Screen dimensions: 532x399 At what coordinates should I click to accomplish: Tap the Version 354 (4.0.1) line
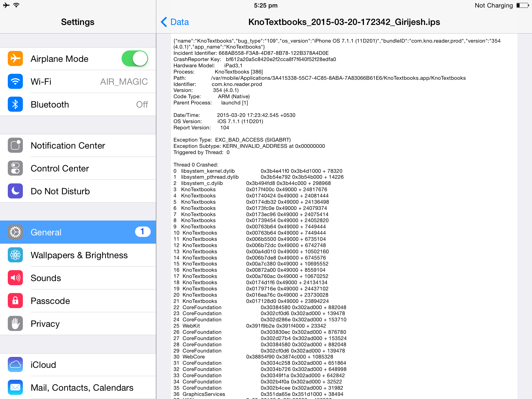206,90
